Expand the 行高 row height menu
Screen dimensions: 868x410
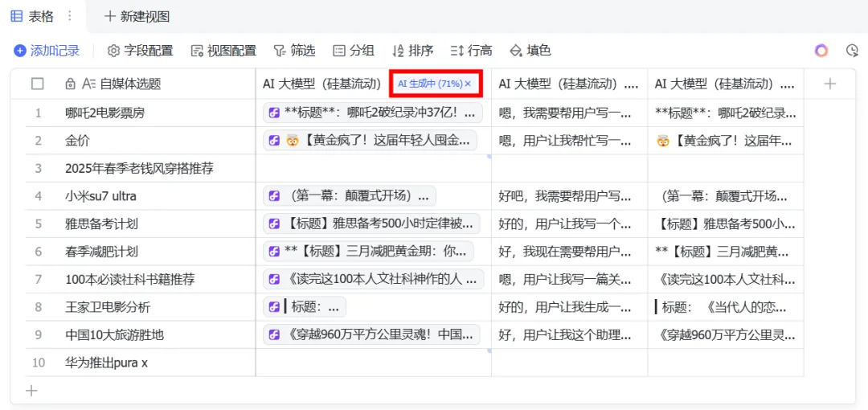[471, 51]
